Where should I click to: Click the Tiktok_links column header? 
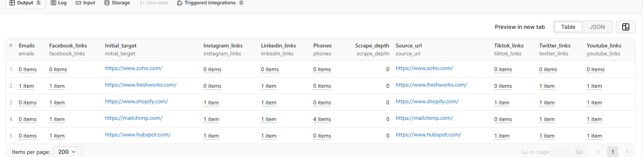point(509,46)
